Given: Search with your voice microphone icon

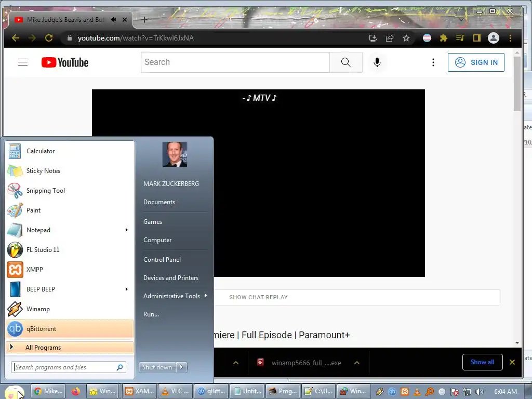Looking at the screenshot, I should pyautogui.click(x=377, y=62).
